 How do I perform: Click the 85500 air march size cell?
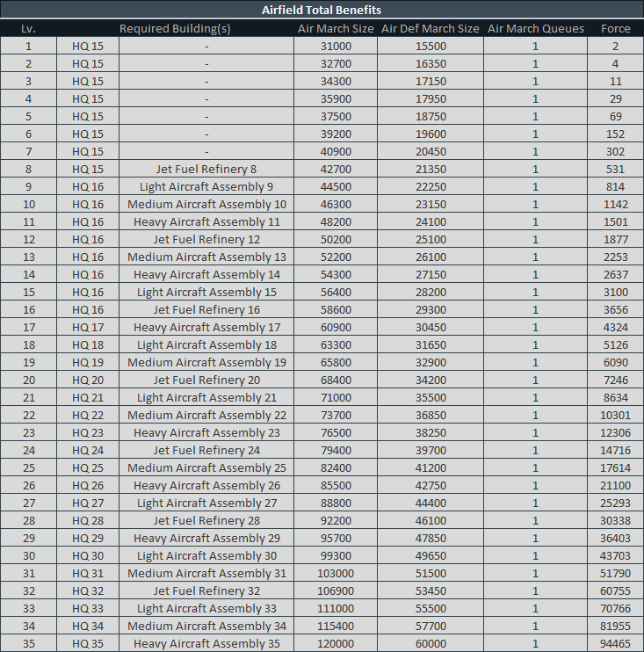coord(336,485)
